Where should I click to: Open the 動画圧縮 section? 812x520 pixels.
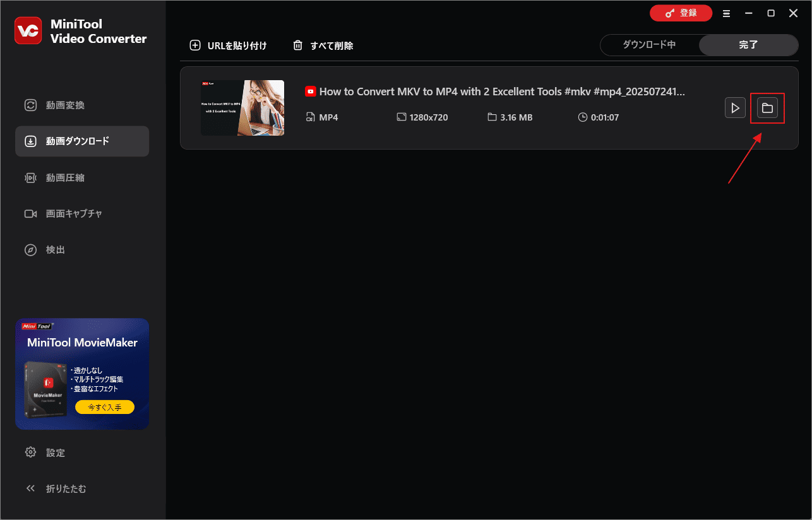82,178
